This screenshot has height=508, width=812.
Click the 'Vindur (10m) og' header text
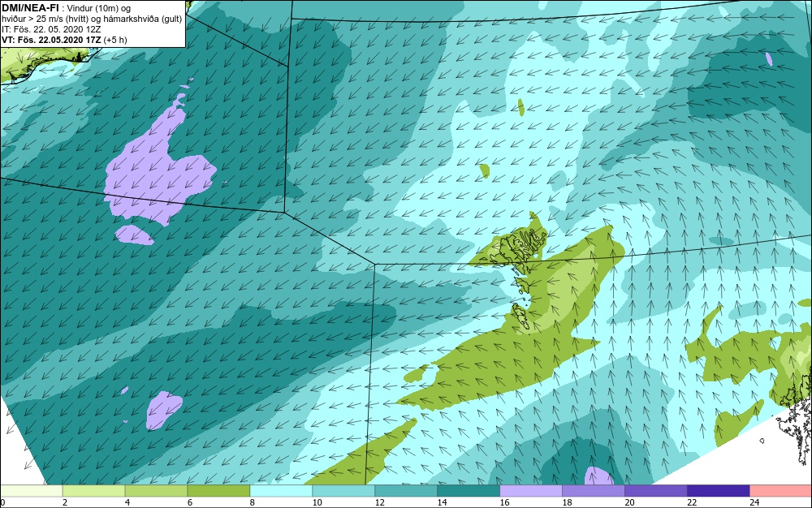tap(99, 8)
